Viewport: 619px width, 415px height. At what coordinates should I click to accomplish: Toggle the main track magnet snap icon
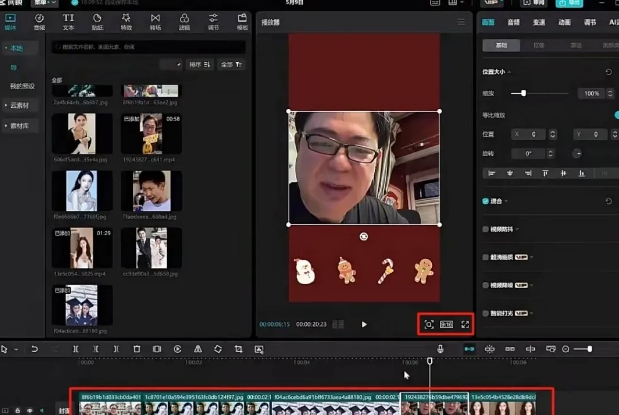469,349
